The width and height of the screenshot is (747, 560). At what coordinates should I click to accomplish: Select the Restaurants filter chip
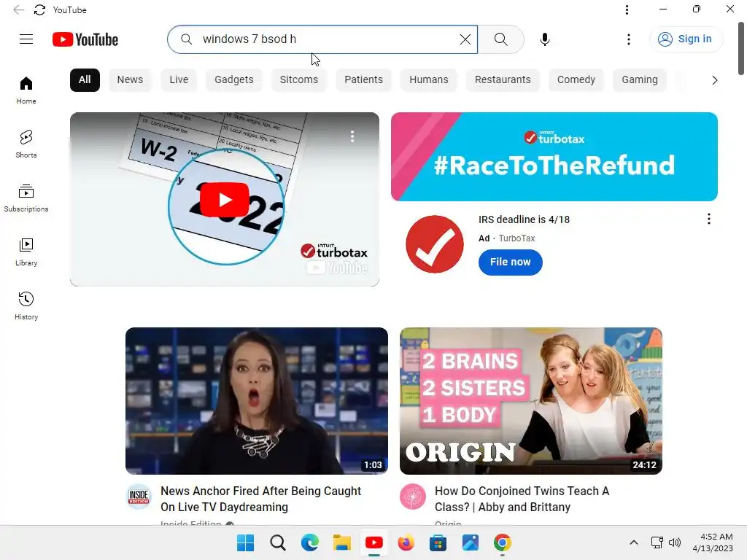[x=503, y=80]
